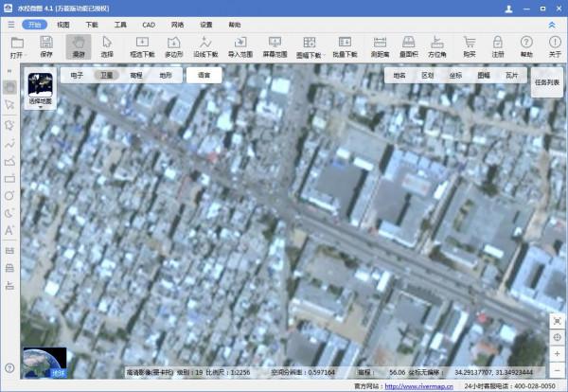Open the 购买 shopping cart

click(x=470, y=47)
